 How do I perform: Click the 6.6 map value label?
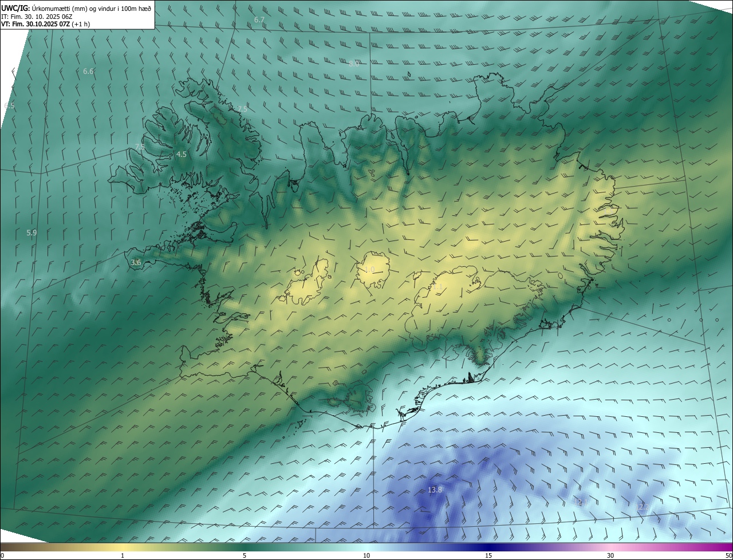[x=88, y=71]
